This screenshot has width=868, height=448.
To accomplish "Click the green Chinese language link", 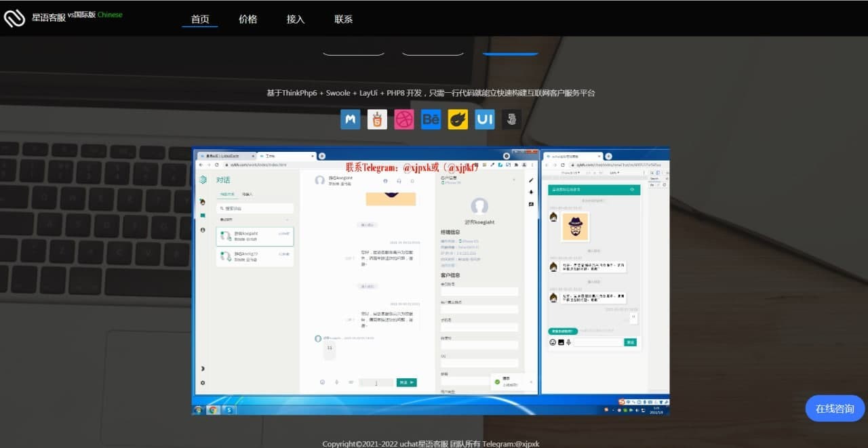I will tap(110, 14).
